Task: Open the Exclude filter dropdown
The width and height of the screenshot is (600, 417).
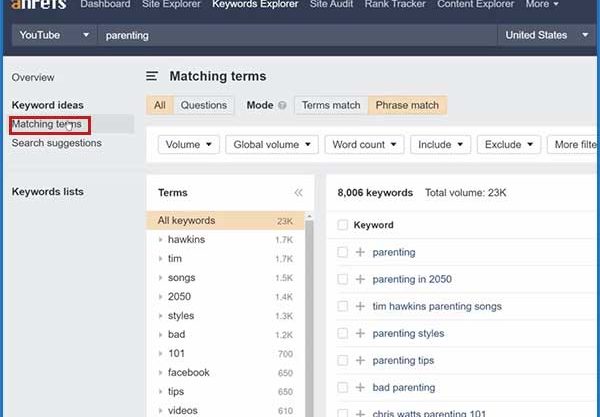Action: pyautogui.click(x=509, y=145)
